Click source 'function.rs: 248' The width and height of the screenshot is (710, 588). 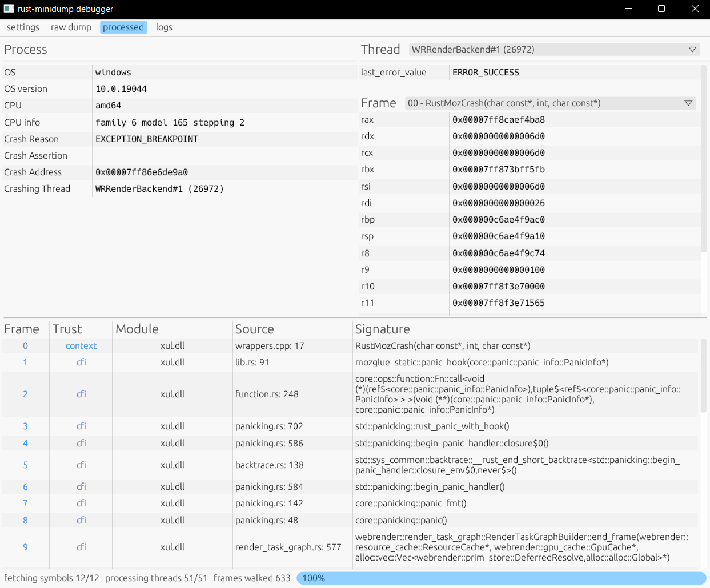point(267,394)
